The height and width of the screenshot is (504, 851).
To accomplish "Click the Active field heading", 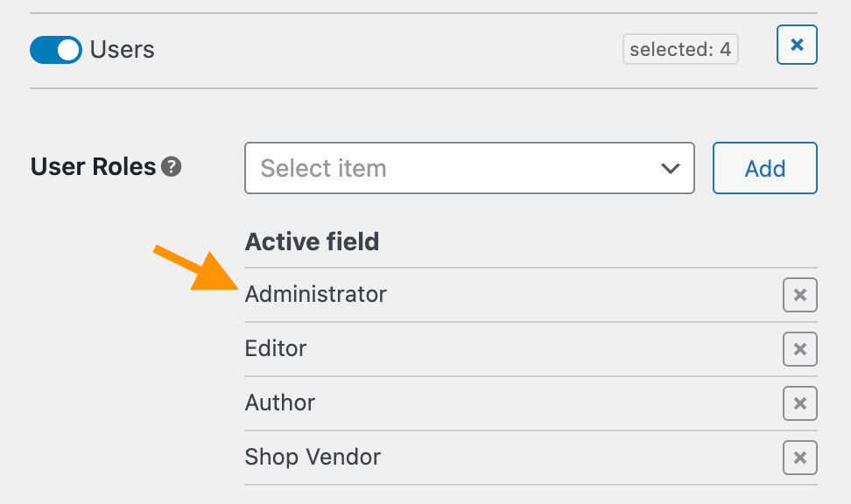I will [x=312, y=241].
